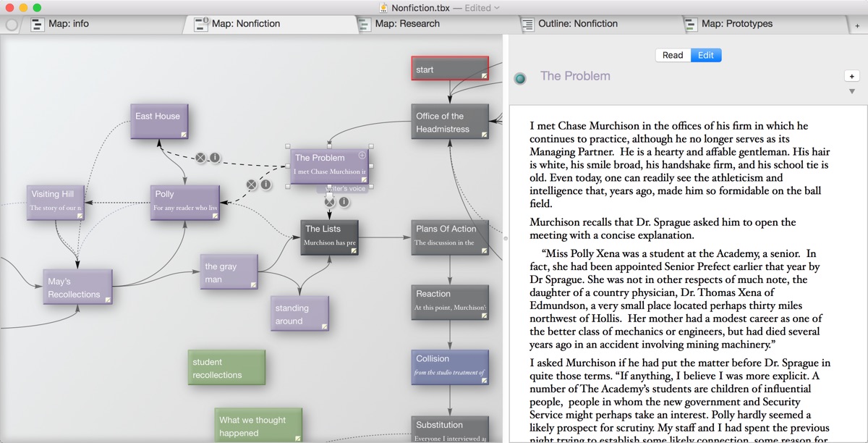The image size is (868, 443).
Task: Open the Outline: Nonfiction tab
Action: pos(577,24)
